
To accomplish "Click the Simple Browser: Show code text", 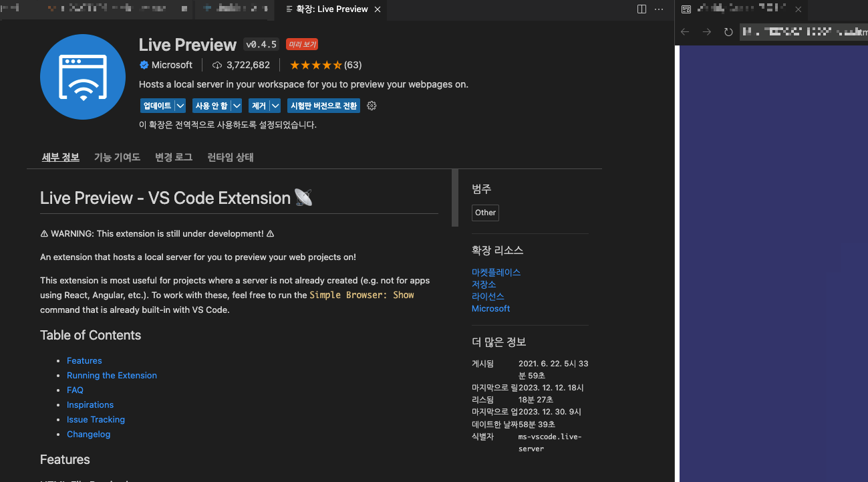I will (x=361, y=295).
